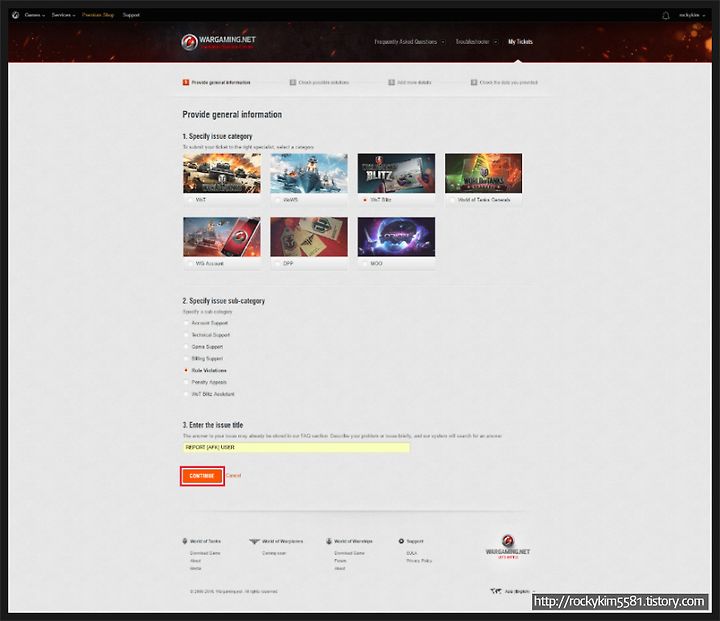Choose Account Support sub-category

pos(186,323)
